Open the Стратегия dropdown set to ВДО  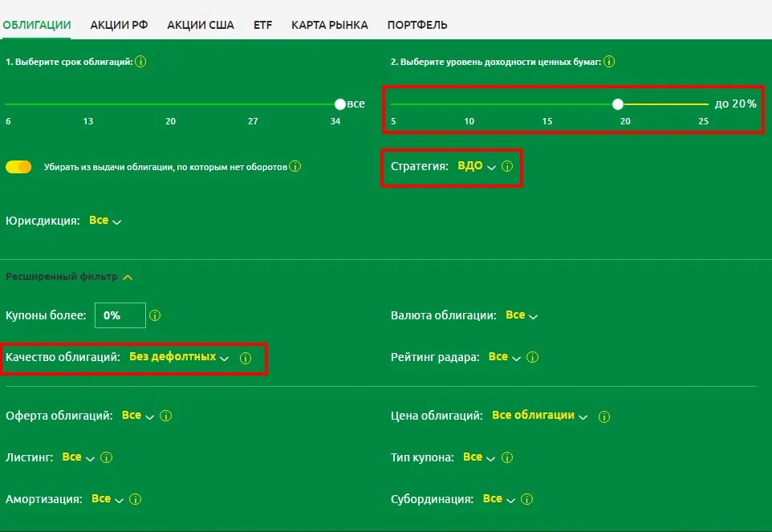pos(476,166)
